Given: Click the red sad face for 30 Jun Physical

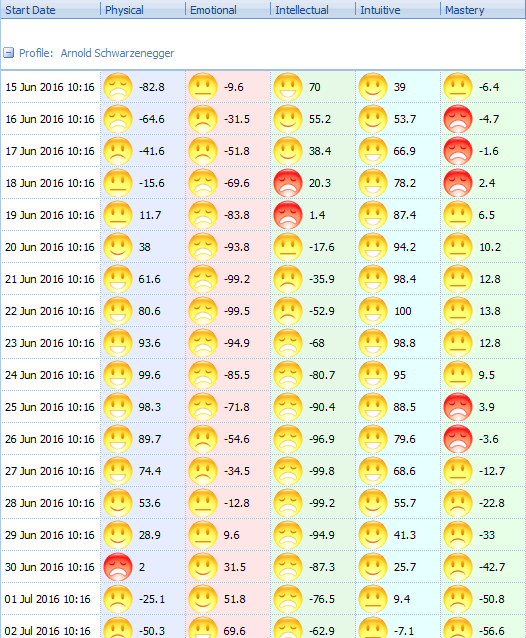Looking at the screenshot, I should click(x=118, y=567).
